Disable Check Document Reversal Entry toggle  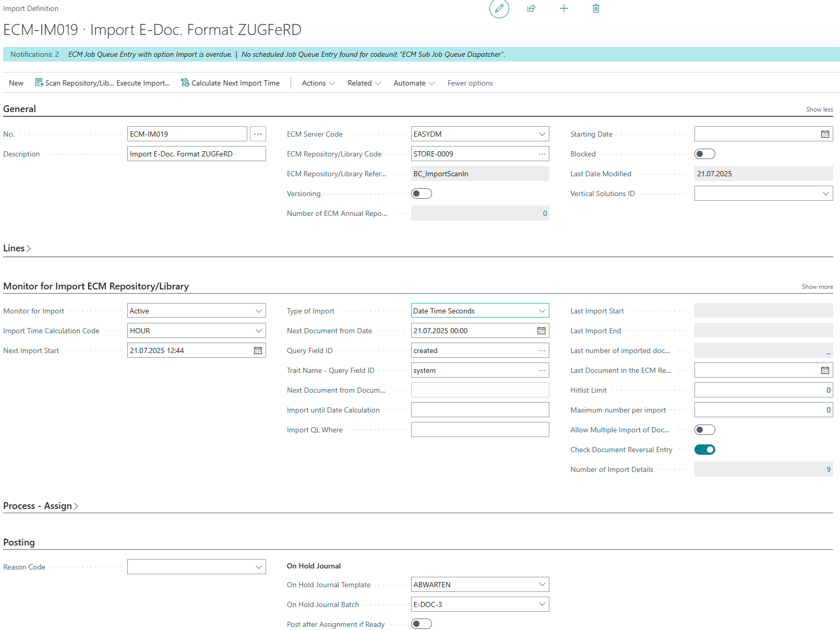704,450
